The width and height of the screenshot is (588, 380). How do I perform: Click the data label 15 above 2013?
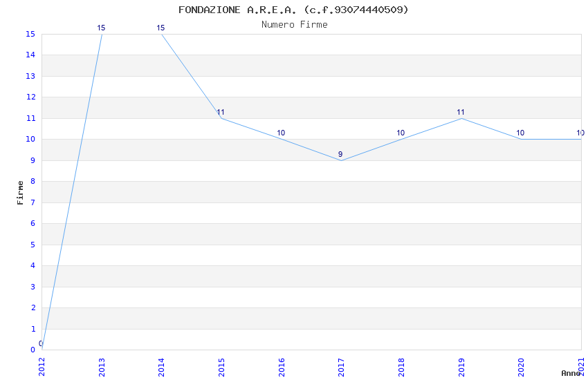point(101,28)
